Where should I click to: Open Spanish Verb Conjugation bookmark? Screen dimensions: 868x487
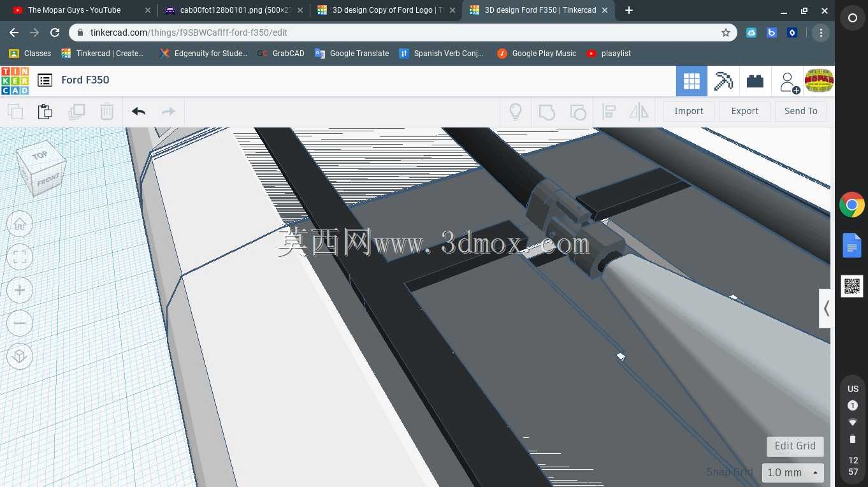[x=441, y=54]
